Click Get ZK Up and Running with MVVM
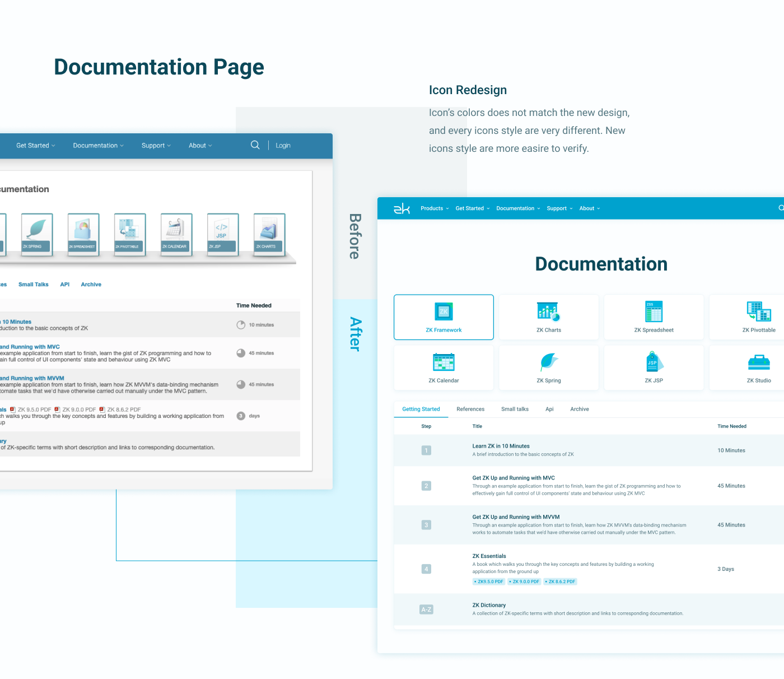The image size is (784, 679). (x=516, y=517)
